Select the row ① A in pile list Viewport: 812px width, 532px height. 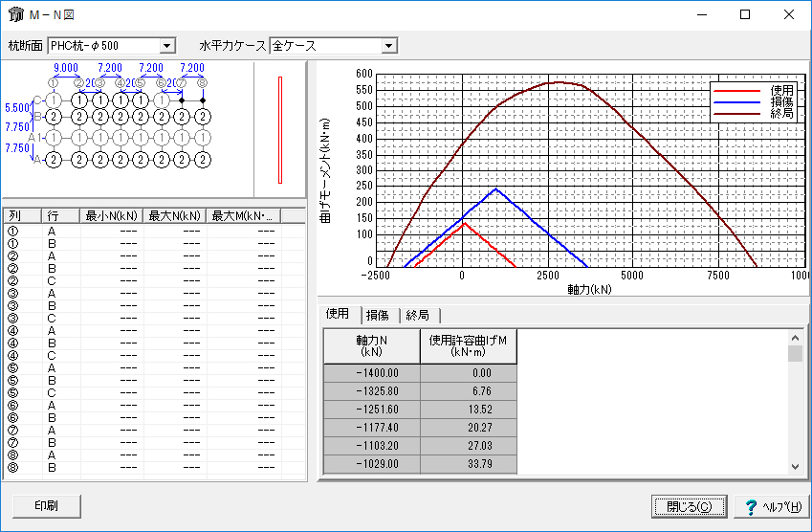click(154, 231)
